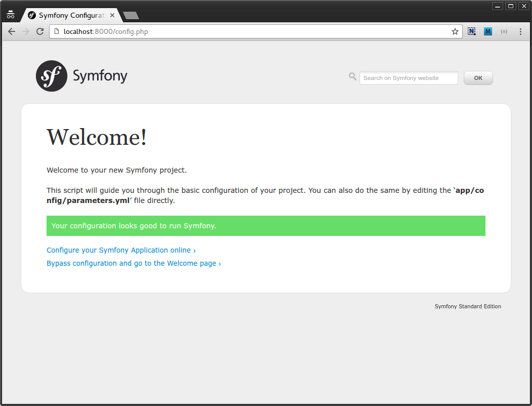Image resolution: width=532 pixels, height=406 pixels.
Task: Click the browser back arrow
Action: [12, 31]
